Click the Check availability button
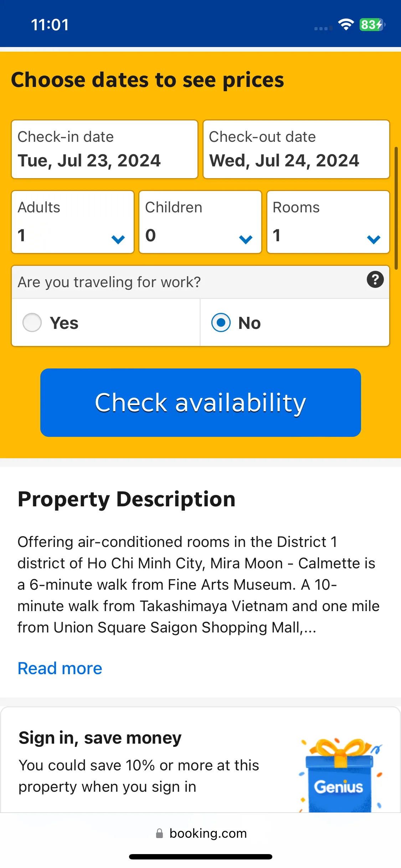The width and height of the screenshot is (401, 868). (x=201, y=403)
